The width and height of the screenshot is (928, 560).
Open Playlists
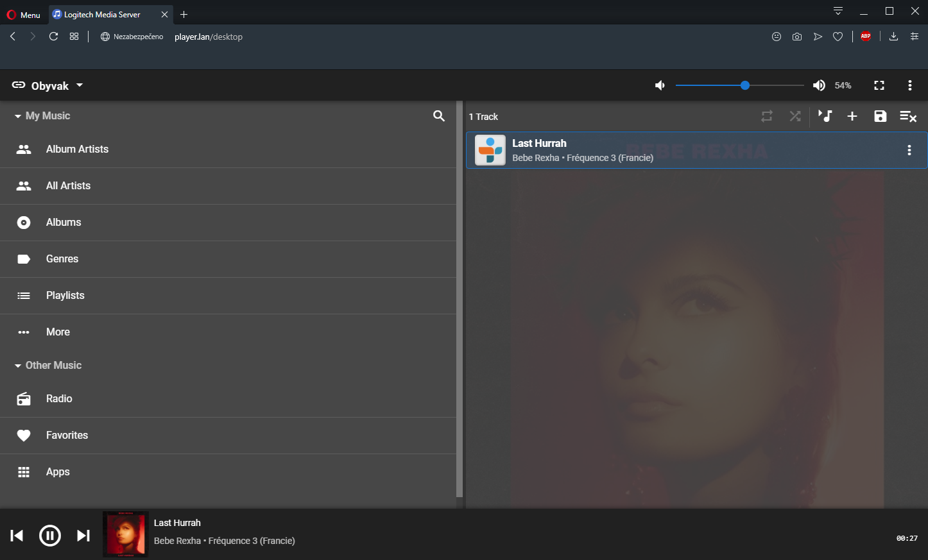point(228,296)
